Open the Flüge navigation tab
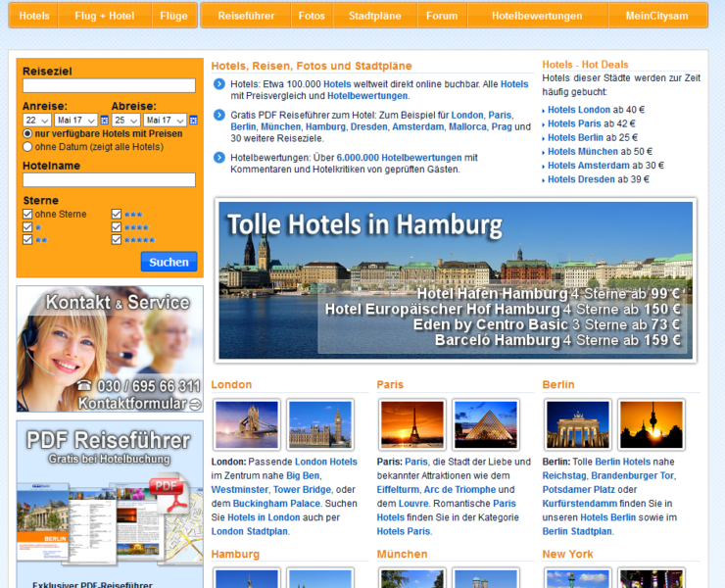 (174, 16)
